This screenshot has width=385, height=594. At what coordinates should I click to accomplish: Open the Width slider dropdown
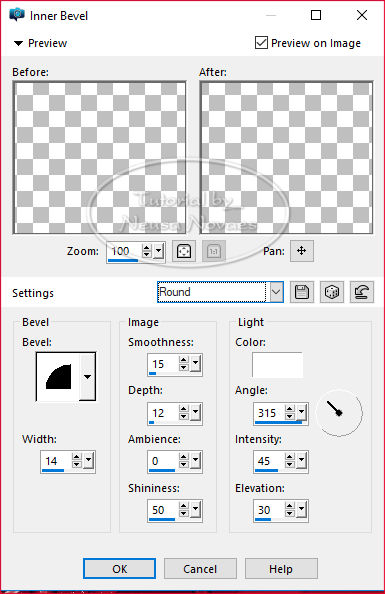88,461
